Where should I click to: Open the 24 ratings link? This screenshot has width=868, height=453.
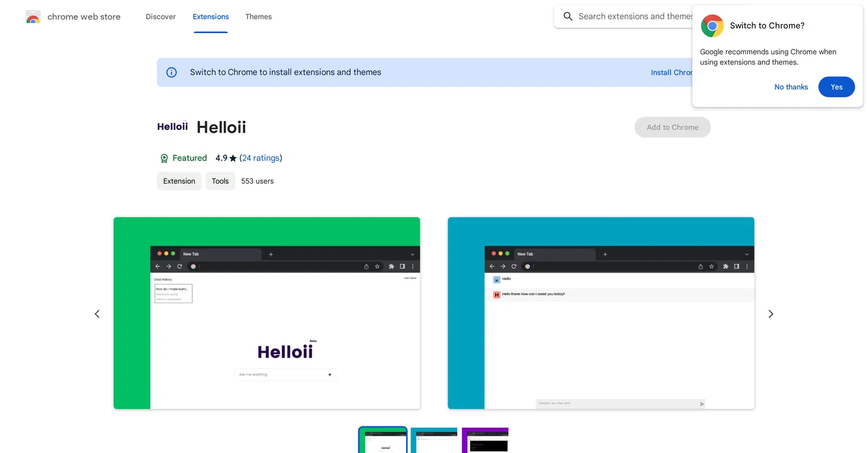(260, 158)
